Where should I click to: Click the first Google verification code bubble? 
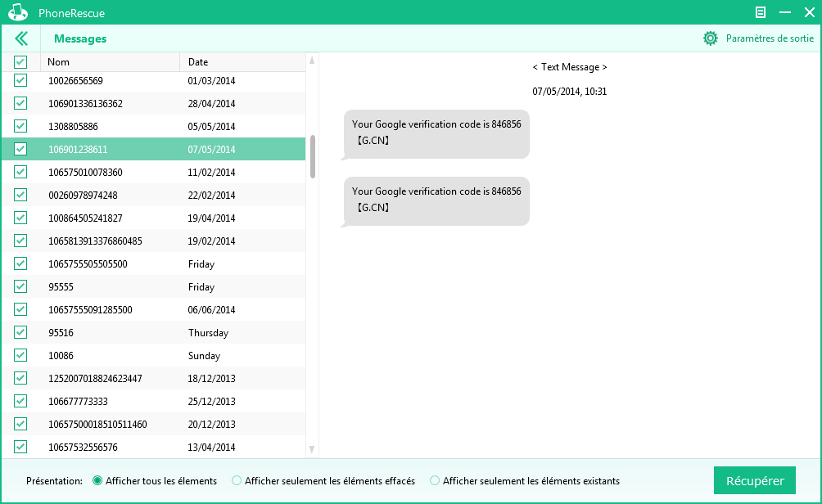[x=436, y=134]
